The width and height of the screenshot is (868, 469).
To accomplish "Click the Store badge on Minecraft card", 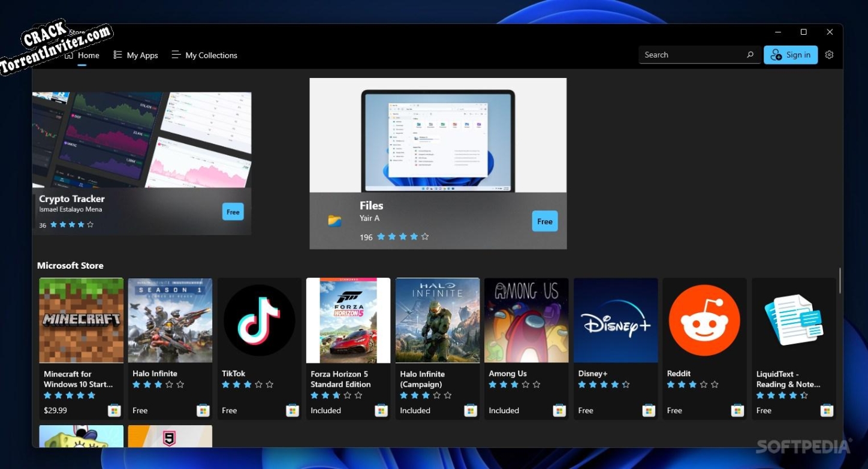I will (114, 410).
